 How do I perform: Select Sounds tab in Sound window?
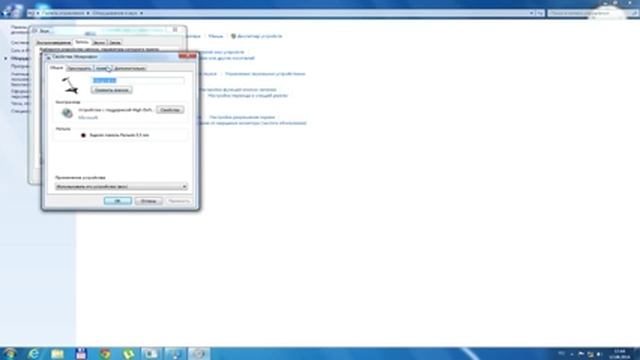pos(99,42)
